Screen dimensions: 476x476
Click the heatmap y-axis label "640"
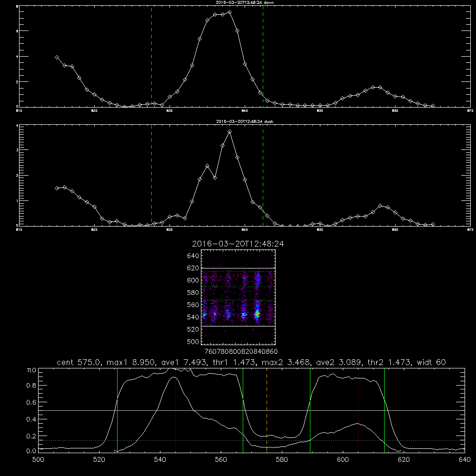tap(193, 256)
